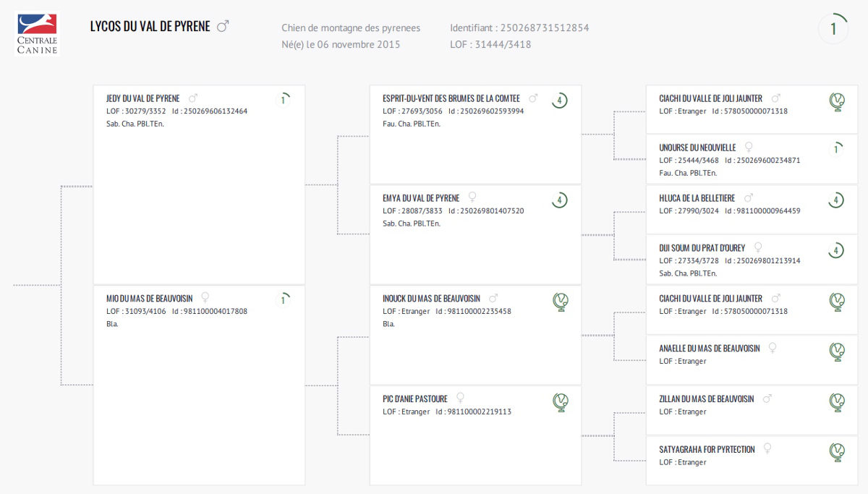Image resolution: width=868 pixels, height=494 pixels.
Task: Select the LYCOS DU VAL DE PYRENE title
Action: 150,26
